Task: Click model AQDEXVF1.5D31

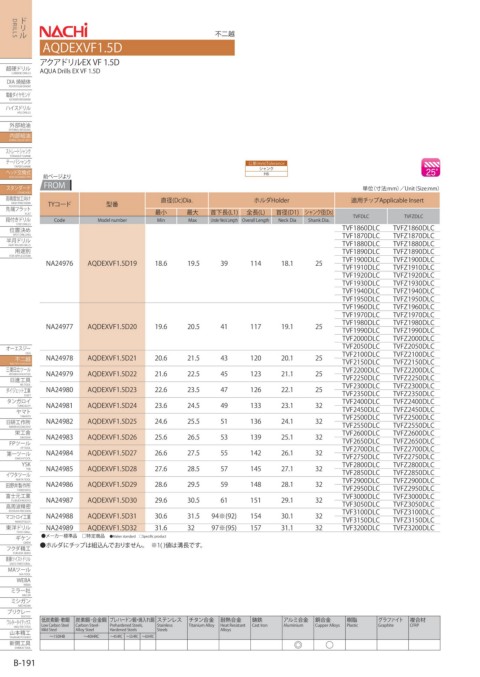Action: point(112,516)
